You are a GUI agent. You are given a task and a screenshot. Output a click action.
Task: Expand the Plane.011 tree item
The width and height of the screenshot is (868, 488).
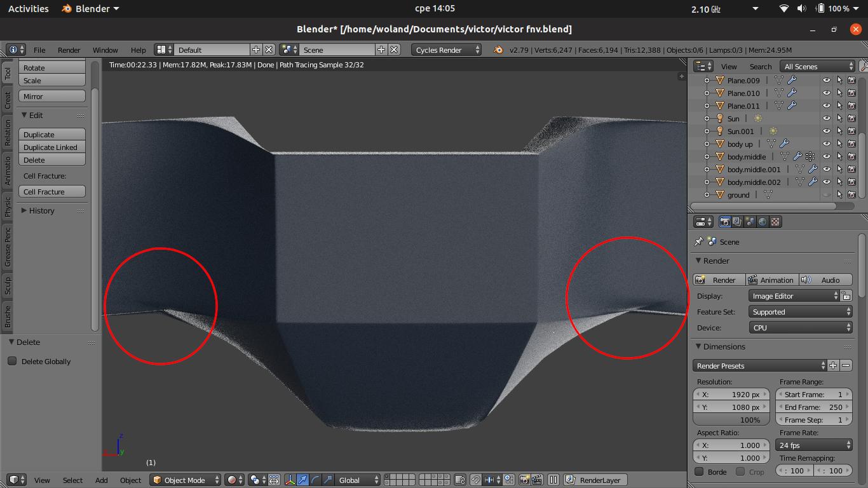[707, 106]
